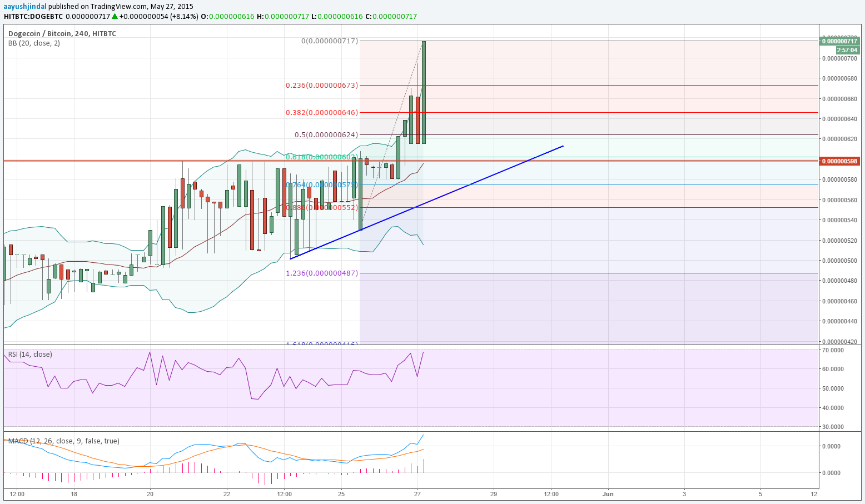
Task: Click the 1.236 Fibonacci extension label
Action: 321,273
